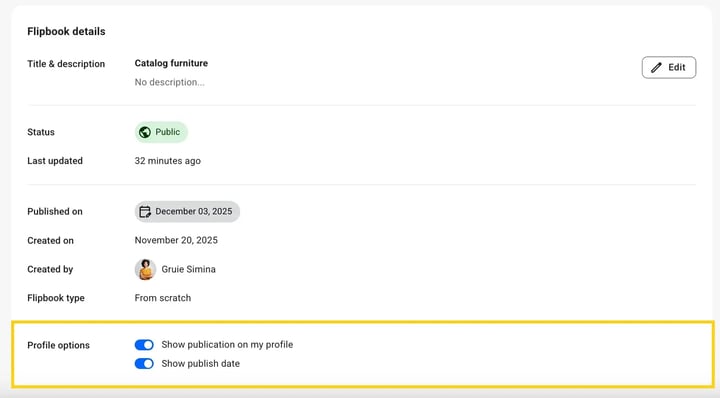Click the Profile options label

[58, 345]
